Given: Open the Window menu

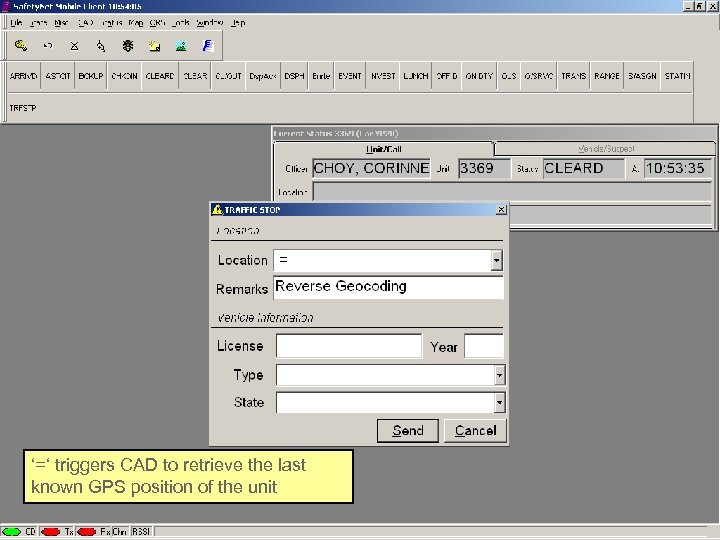Looking at the screenshot, I should [209, 22].
